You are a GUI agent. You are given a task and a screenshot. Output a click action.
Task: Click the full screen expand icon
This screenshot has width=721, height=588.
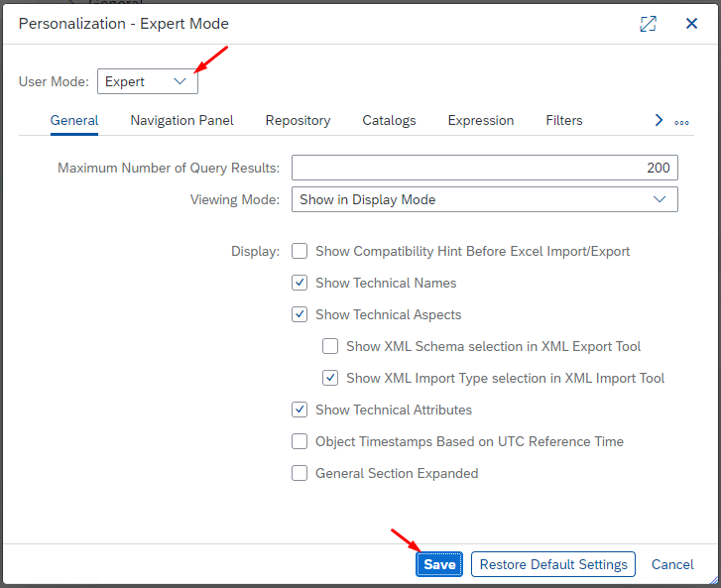pyautogui.click(x=648, y=24)
